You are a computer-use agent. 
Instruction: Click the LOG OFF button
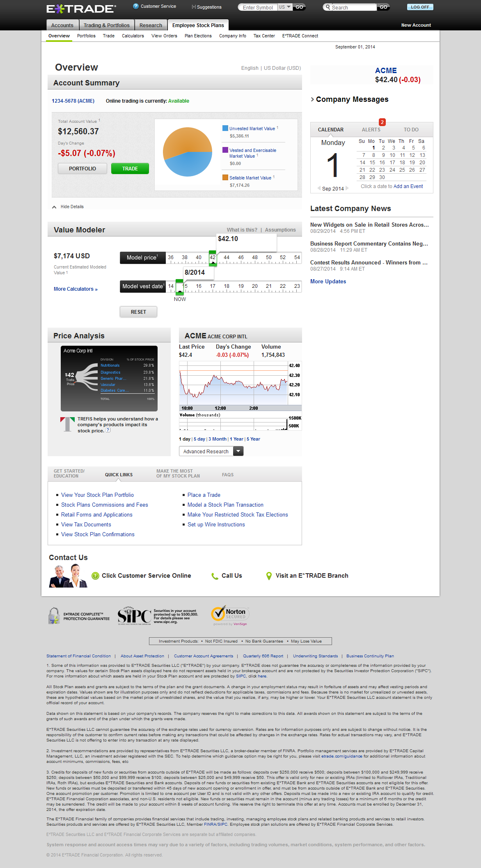[x=420, y=7]
